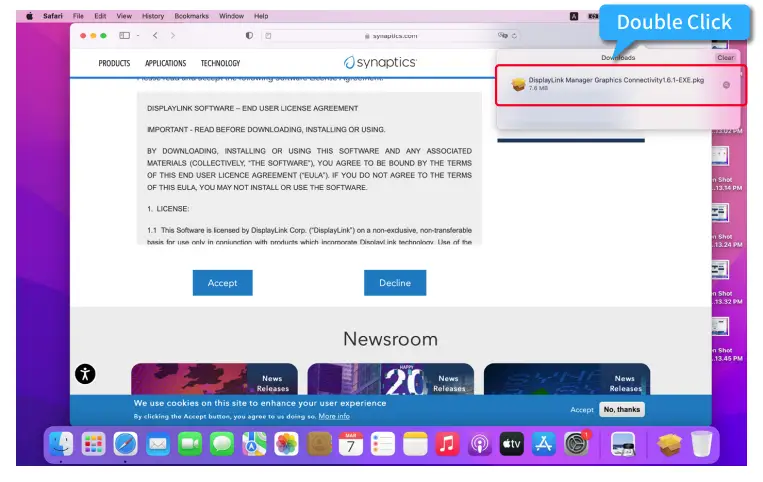Open Photos from the Dock
The height and width of the screenshot is (482, 763).
pos(286,444)
